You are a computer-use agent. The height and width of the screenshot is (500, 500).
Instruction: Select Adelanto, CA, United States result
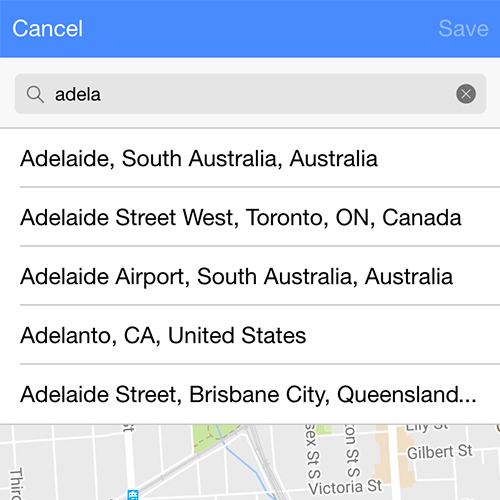250,335
